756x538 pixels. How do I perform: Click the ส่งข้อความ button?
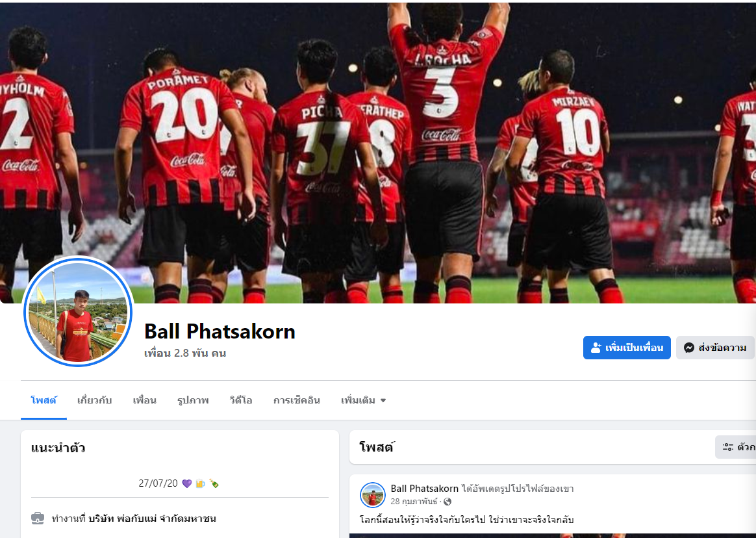[x=715, y=348]
